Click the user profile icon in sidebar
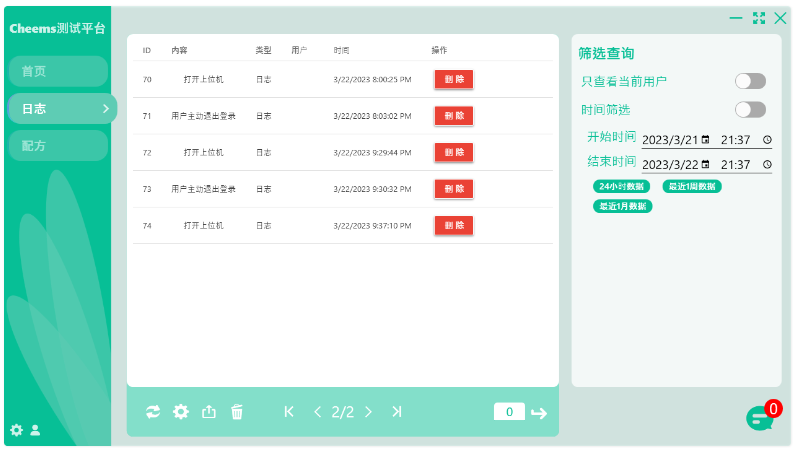 click(35, 430)
